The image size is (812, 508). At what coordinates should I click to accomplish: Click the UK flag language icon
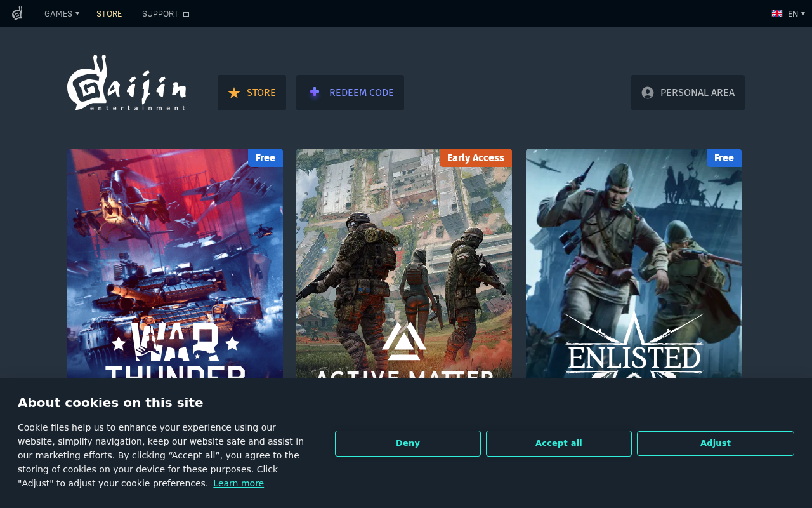(777, 13)
